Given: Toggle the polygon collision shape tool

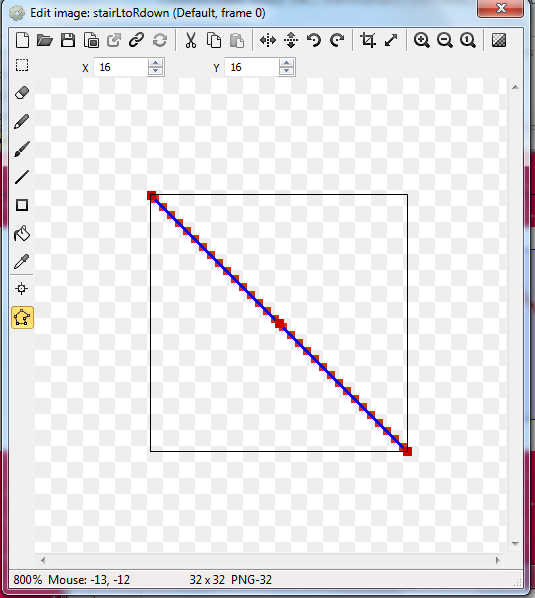Looking at the screenshot, I should (22, 317).
